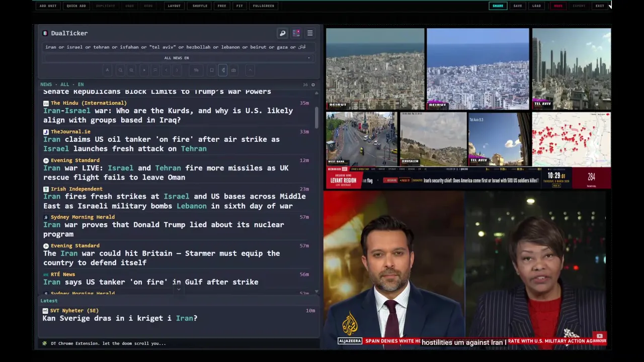
Task: Open the DualTicker hamburger menu
Action: [310, 33]
